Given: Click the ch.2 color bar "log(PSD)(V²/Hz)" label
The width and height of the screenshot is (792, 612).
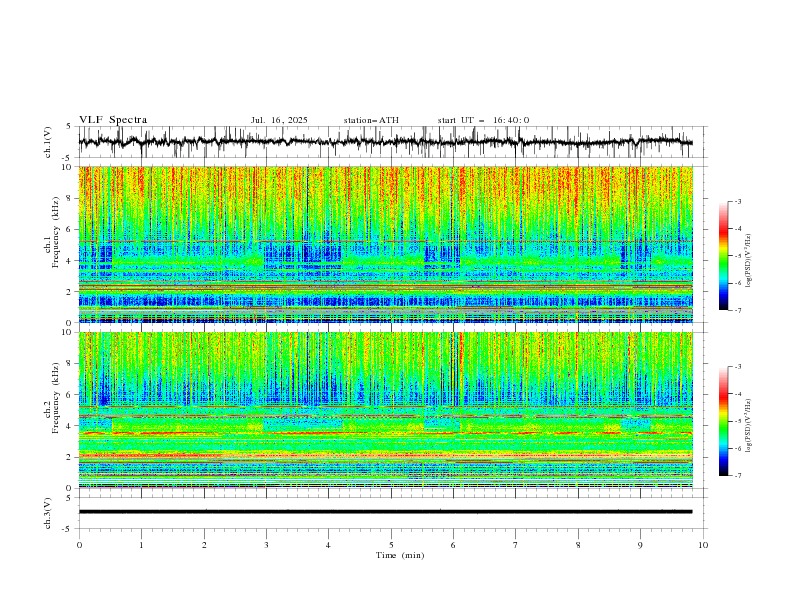Looking at the screenshot, I should (749, 426).
